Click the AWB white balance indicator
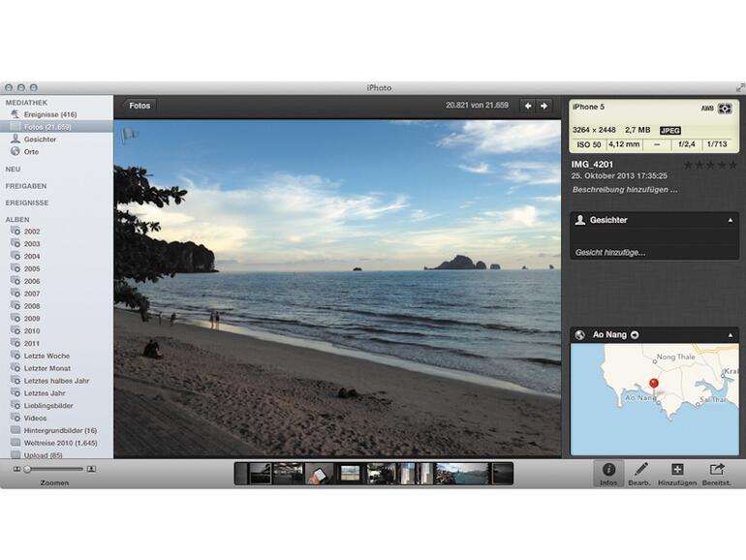 coord(707,109)
